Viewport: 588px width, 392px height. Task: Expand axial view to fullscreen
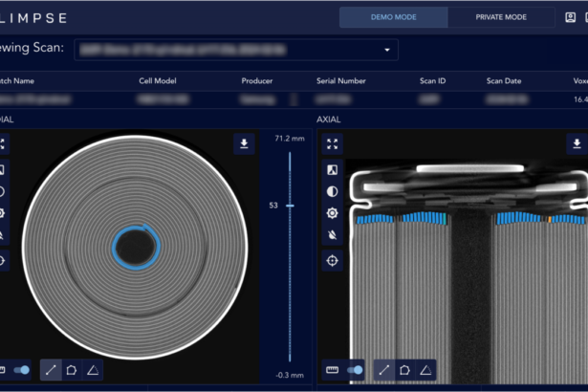click(x=332, y=144)
